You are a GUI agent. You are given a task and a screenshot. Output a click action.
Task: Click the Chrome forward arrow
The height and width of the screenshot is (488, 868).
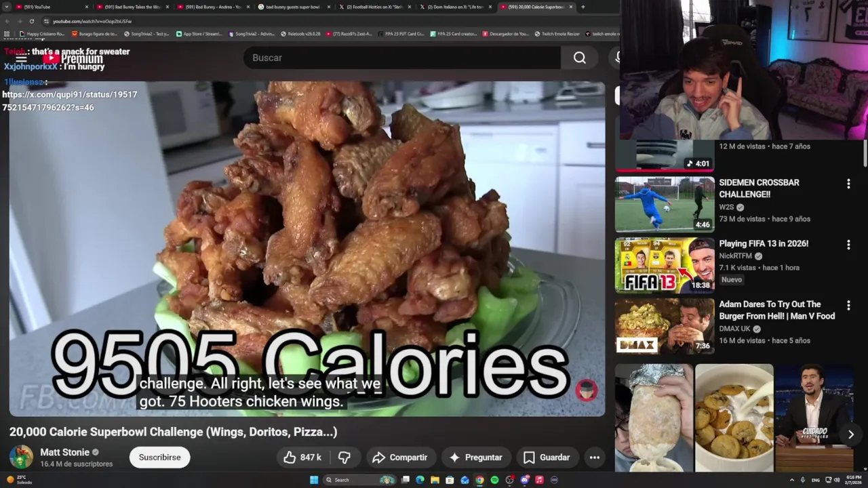click(20, 21)
